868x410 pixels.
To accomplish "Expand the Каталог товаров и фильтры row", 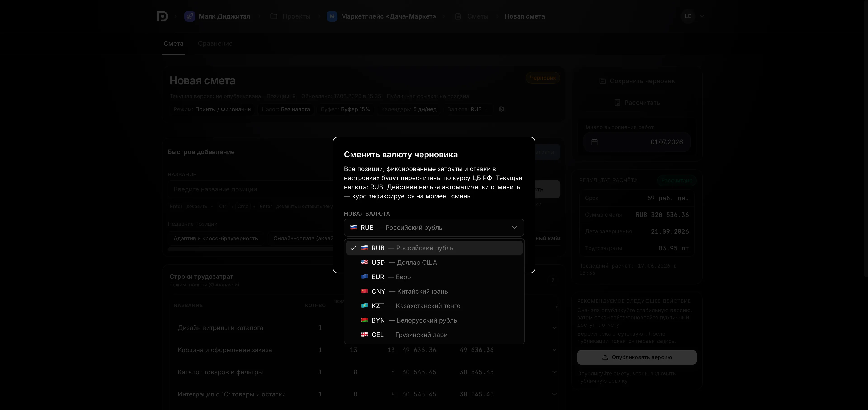I will point(554,372).
